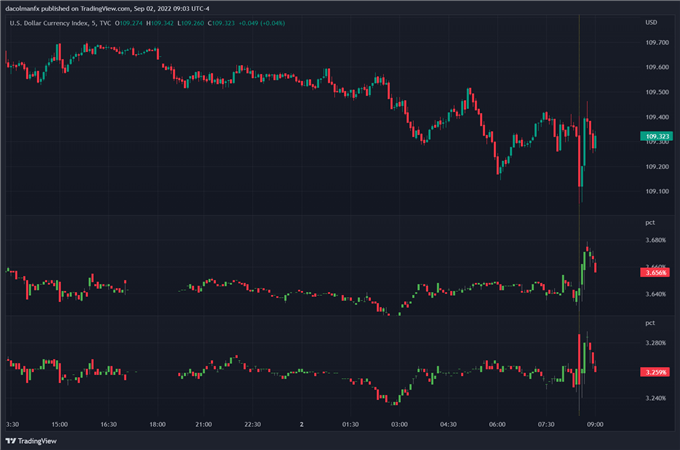Click the 07:30 time axis label
This screenshot has height=450, width=680.
coord(546,424)
